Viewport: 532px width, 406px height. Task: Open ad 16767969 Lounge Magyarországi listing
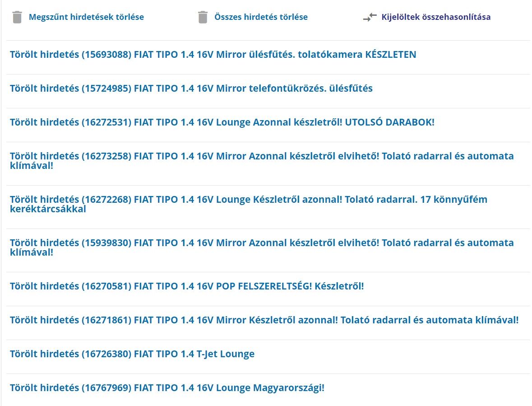tap(167, 388)
